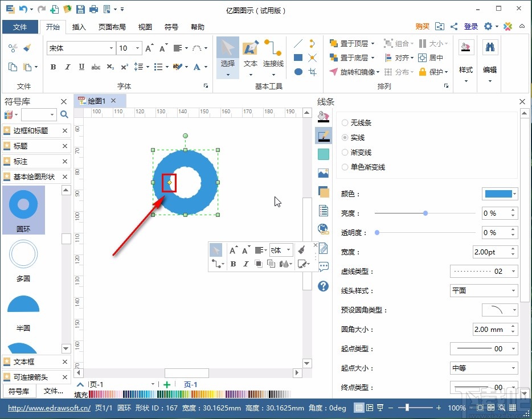Open the 预设圆角类型 dropdown
Screen dimensions: 532x419
pos(500,310)
